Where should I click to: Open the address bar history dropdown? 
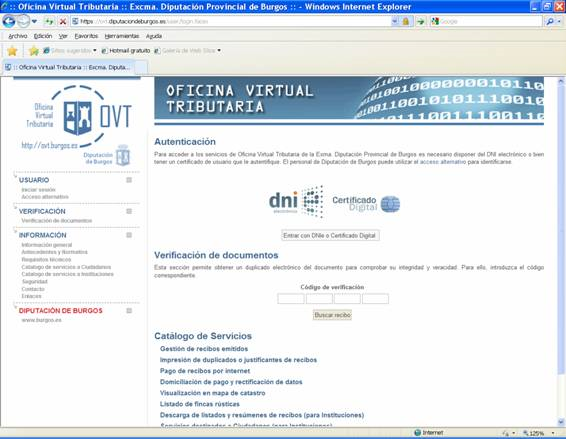tap(395, 22)
